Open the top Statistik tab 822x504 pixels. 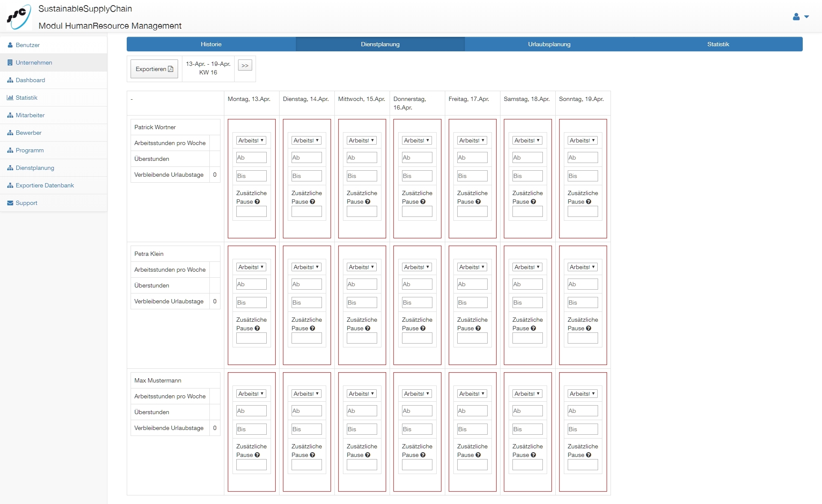click(718, 44)
